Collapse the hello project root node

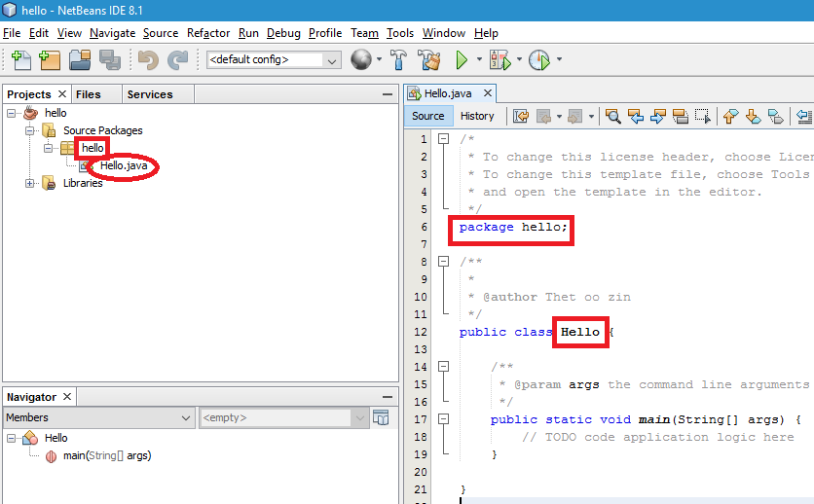coord(11,113)
